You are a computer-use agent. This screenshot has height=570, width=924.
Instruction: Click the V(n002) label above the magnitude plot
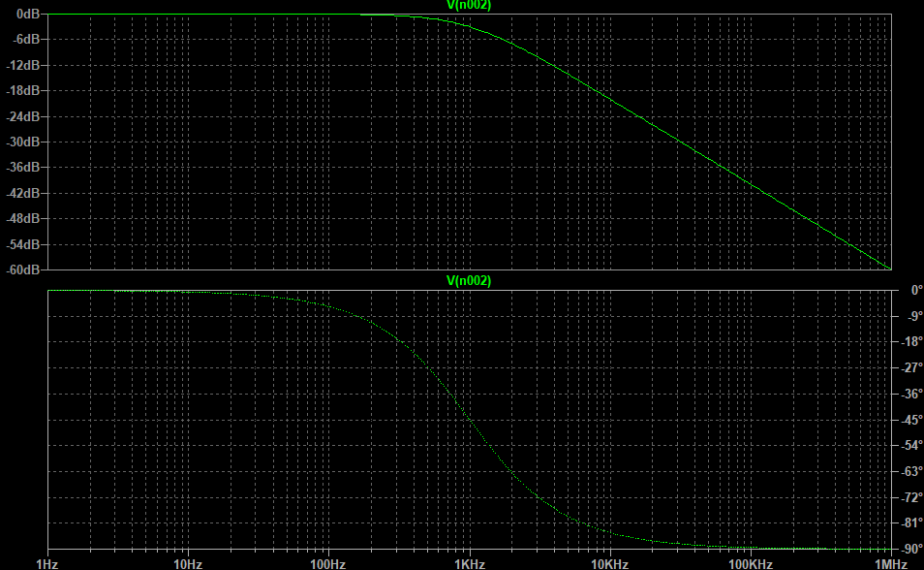click(x=469, y=5)
